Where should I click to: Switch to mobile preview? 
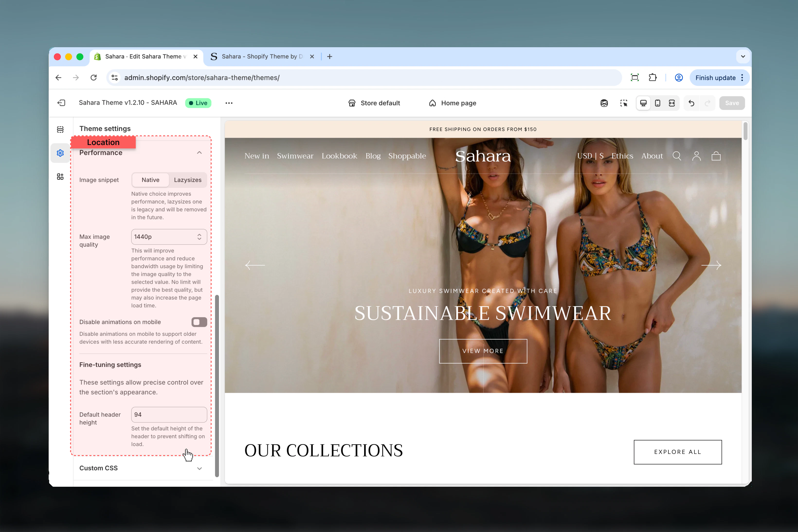[658, 103]
